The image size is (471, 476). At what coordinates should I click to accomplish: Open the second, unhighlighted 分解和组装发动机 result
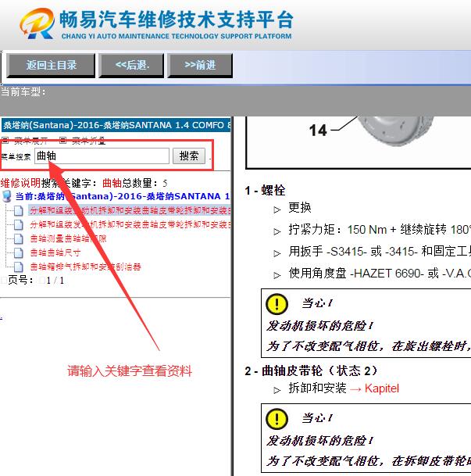(130, 224)
